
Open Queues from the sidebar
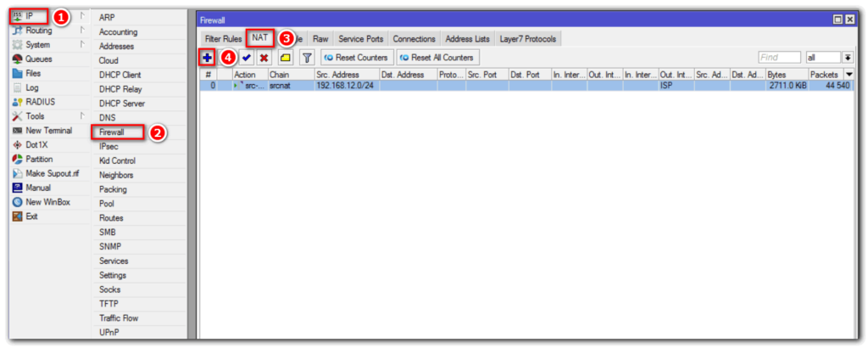(38, 59)
